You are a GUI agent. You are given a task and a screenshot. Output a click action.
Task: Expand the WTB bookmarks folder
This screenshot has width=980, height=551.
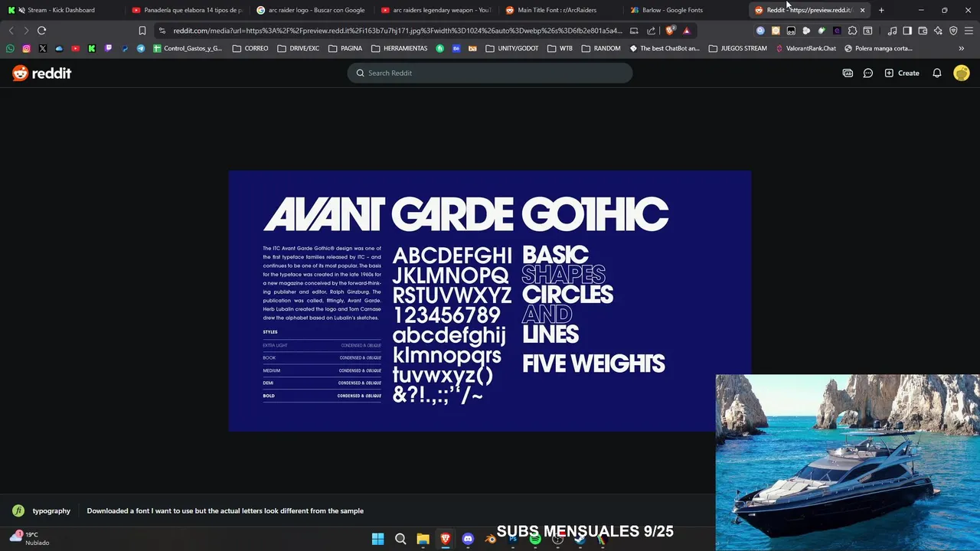tap(560, 48)
